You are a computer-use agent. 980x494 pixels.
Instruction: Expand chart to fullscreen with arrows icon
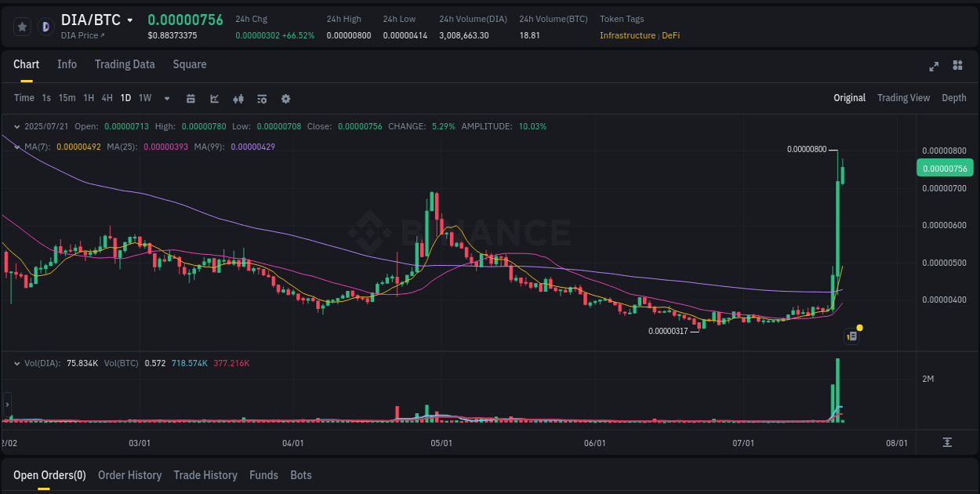click(933, 67)
